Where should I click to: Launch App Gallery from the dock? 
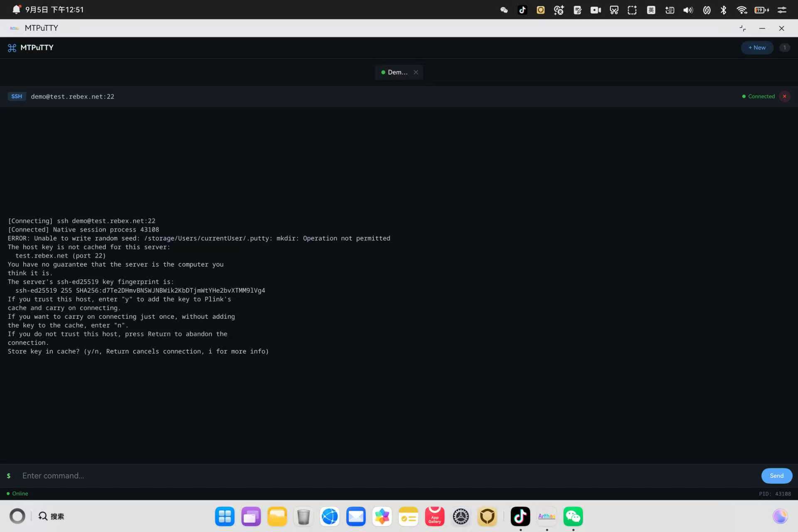click(x=435, y=517)
